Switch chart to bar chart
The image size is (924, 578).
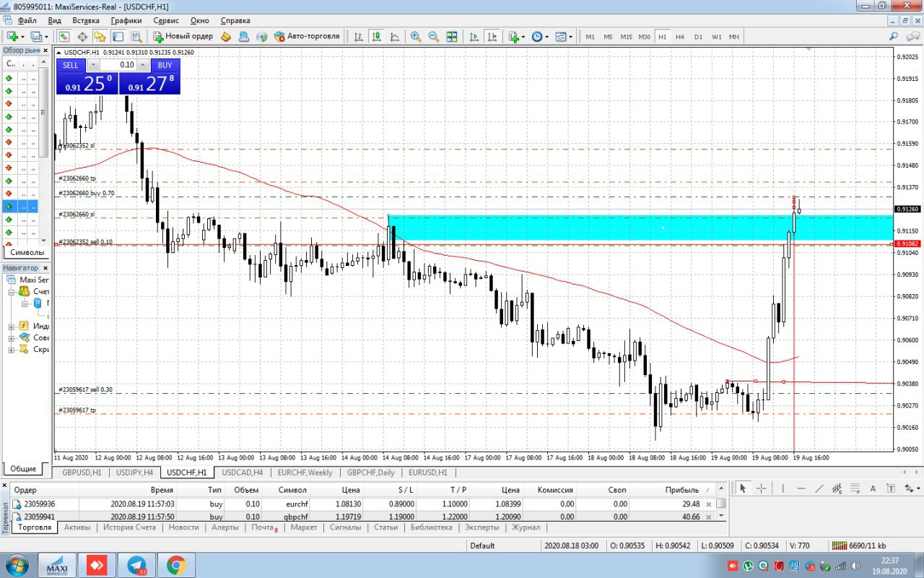pos(359,36)
